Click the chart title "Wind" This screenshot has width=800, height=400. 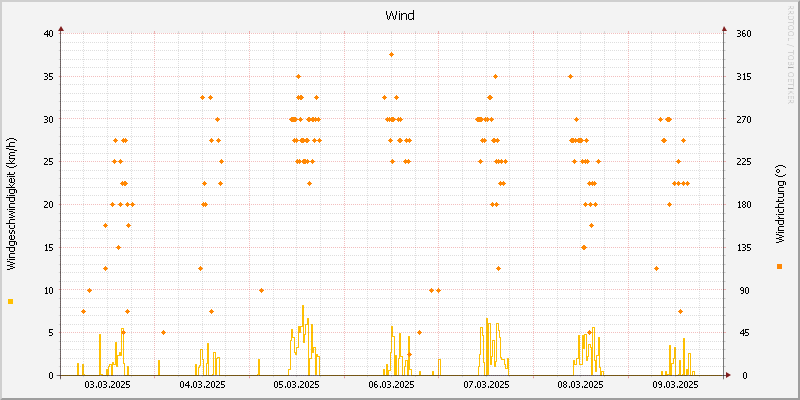[x=399, y=16]
